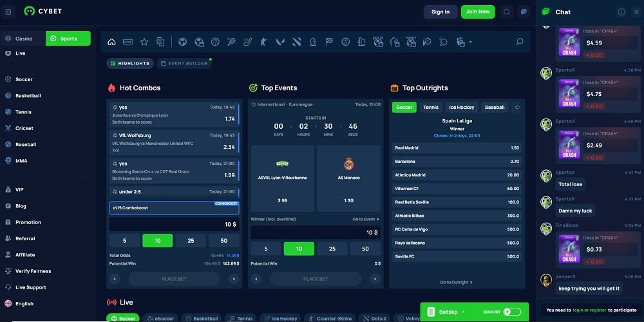Select the soccer ball sport icon

point(183,42)
